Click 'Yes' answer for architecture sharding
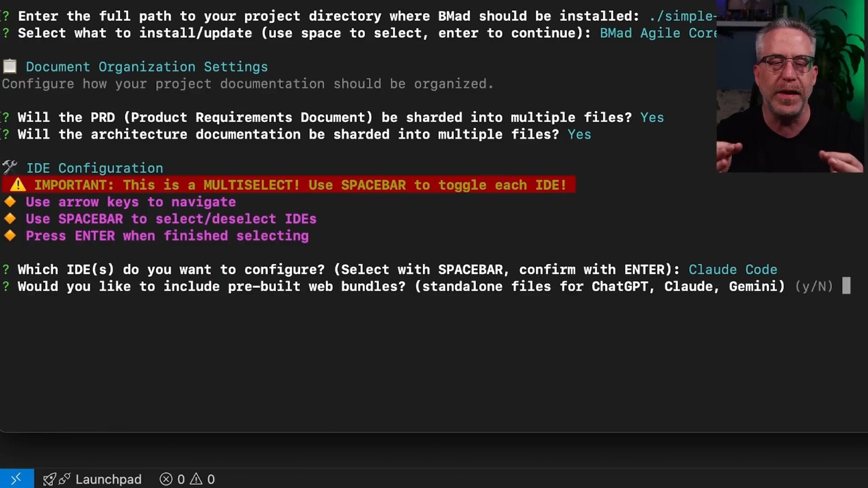This screenshot has height=488, width=868. pos(579,135)
